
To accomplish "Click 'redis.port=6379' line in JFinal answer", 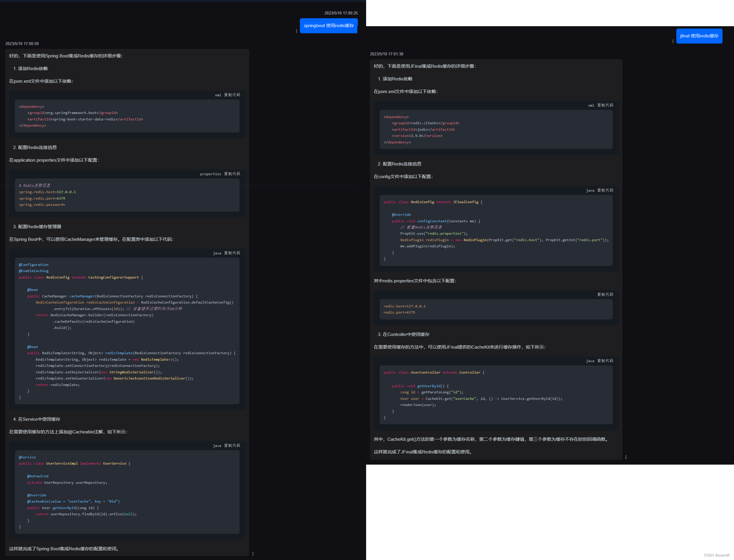I will 399,313.
